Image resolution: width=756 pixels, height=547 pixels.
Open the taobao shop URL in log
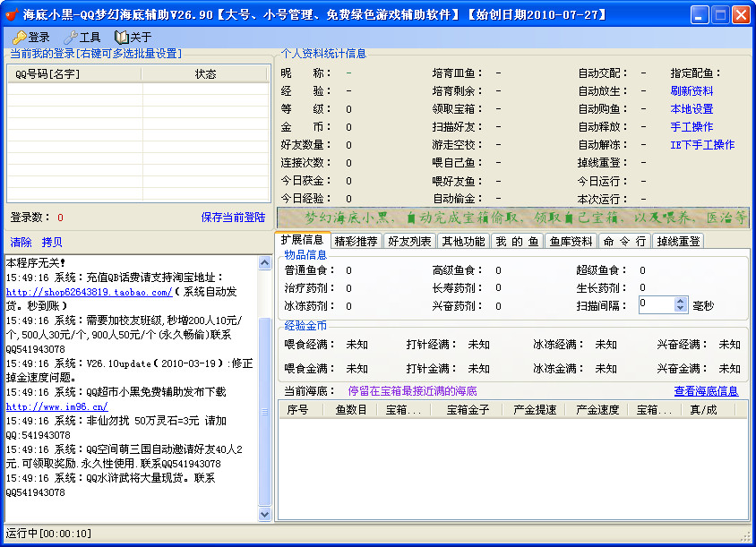coord(89,292)
